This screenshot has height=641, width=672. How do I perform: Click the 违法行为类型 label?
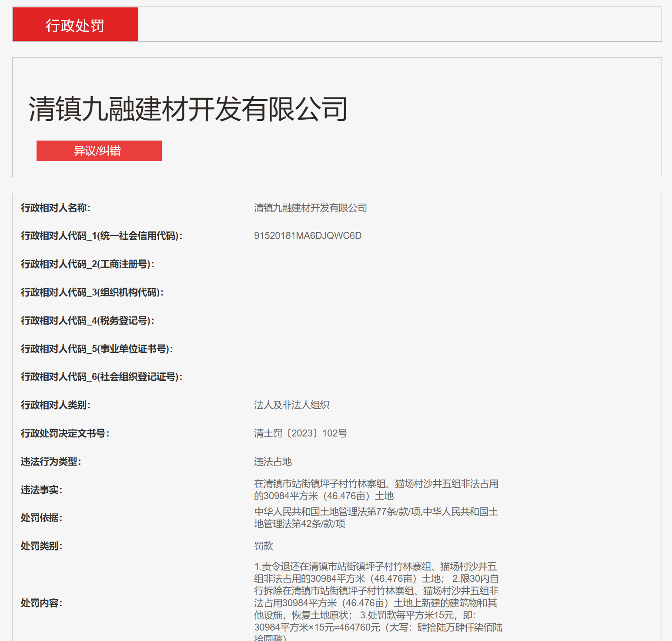[x=51, y=462]
